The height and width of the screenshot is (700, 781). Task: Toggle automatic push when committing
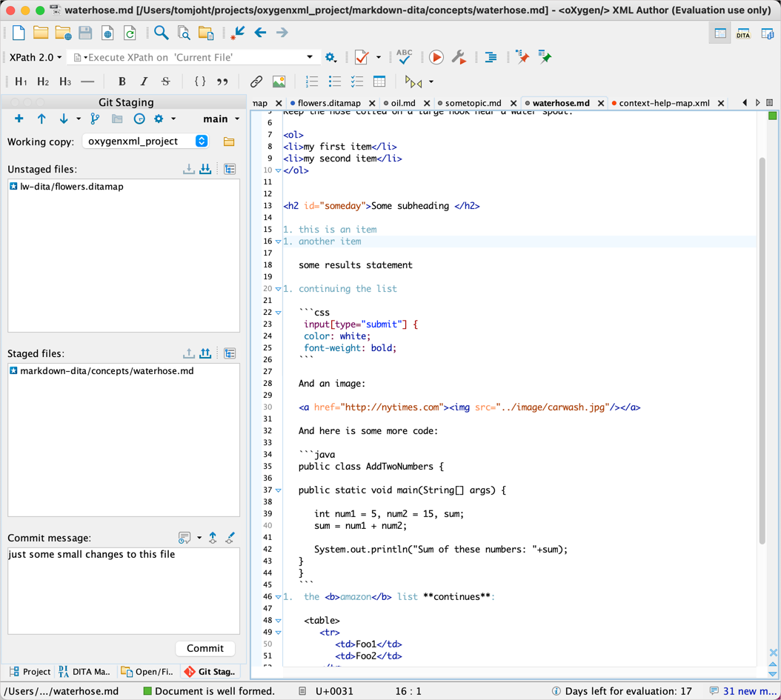pyautogui.click(x=213, y=537)
